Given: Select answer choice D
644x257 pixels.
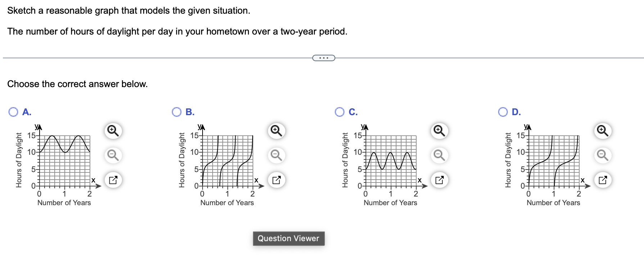Looking at the screenshot, I should pyautogui.click(x=502, y=112).
